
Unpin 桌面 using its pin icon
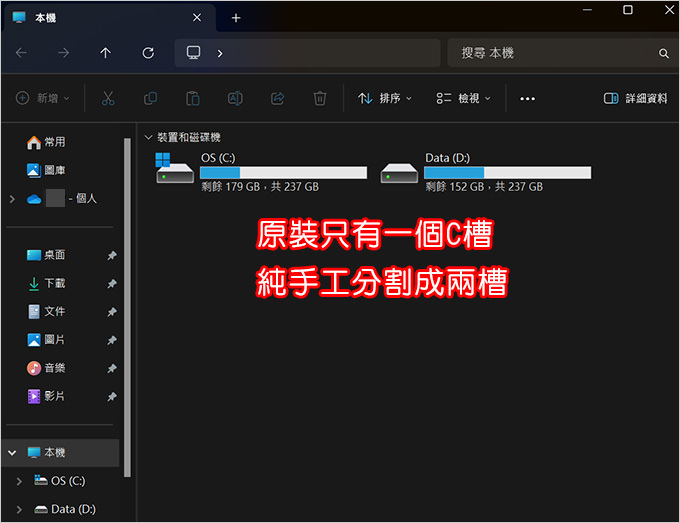112,255
